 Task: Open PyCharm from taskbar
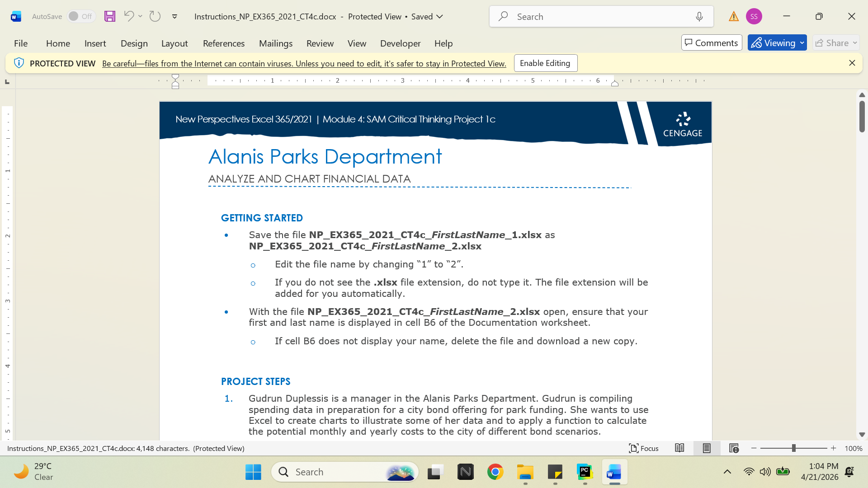585,472
